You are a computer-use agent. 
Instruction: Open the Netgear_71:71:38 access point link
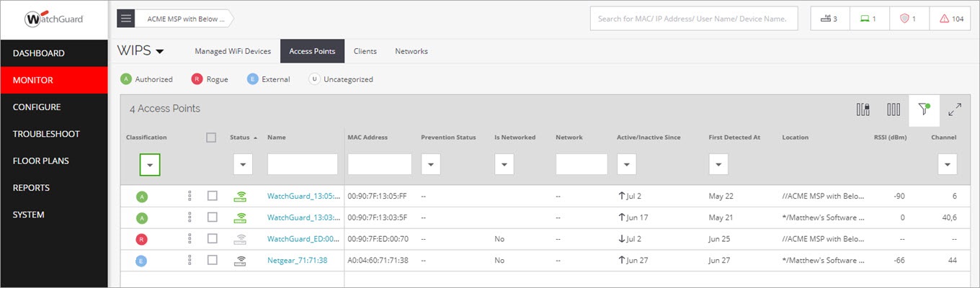(x=297, y=261)
